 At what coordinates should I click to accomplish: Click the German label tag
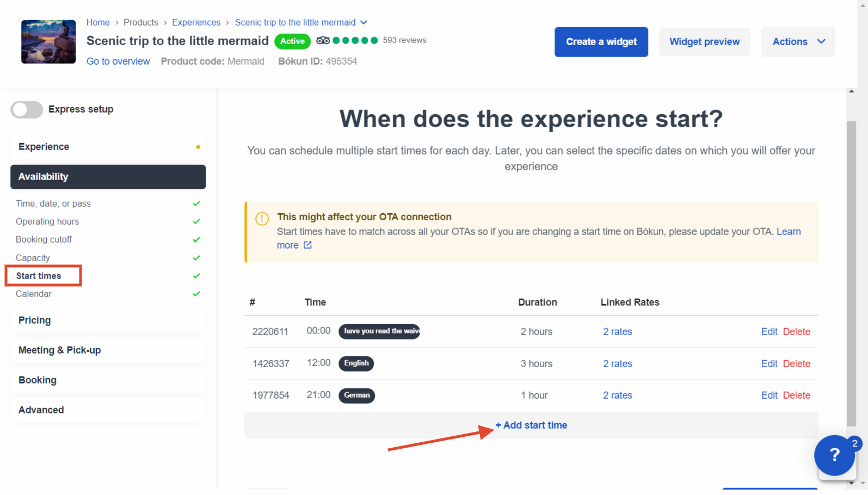pos(357,395)
